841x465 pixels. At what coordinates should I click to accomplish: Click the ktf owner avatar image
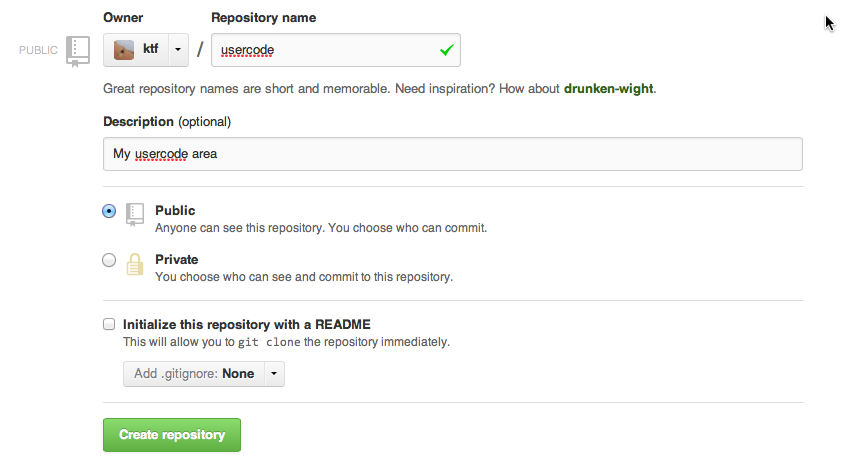pos(124,50)
